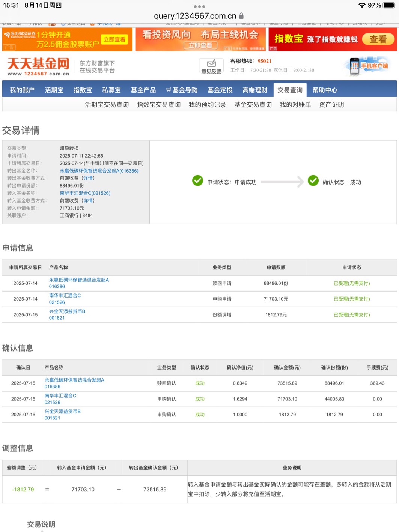
Task: Click the green check beside 申请状态
Action: point(197,181)
